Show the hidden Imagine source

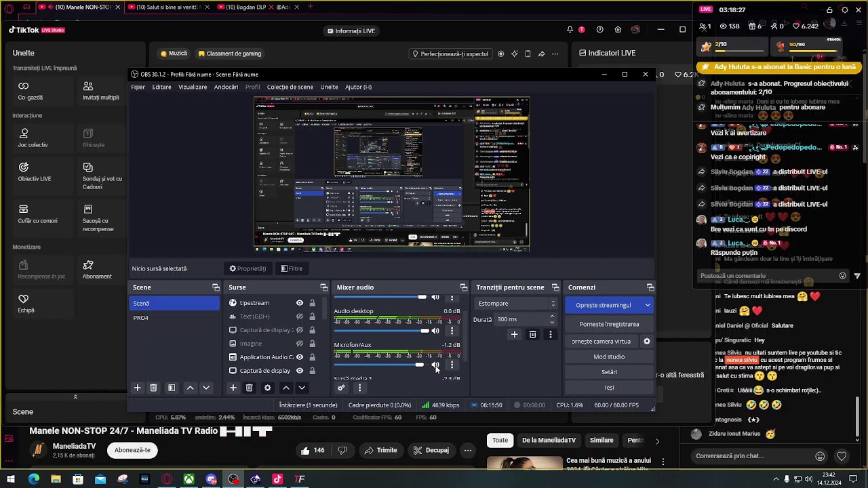coord(299,344)
